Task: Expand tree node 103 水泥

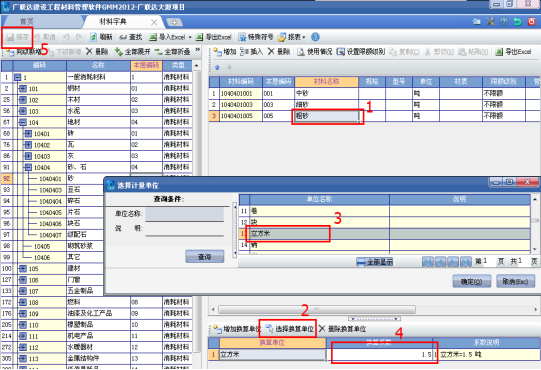Action: point(22,111)
